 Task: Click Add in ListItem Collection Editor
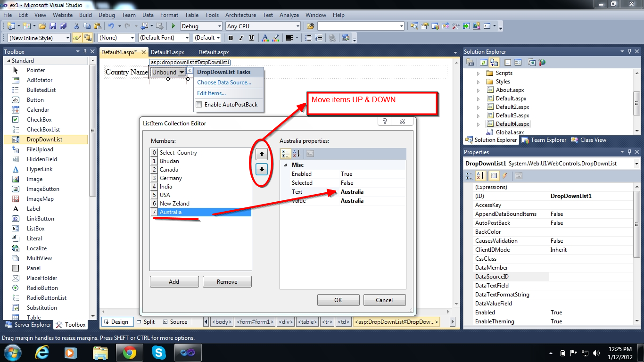pyautogui.click(x=174, y=282)
